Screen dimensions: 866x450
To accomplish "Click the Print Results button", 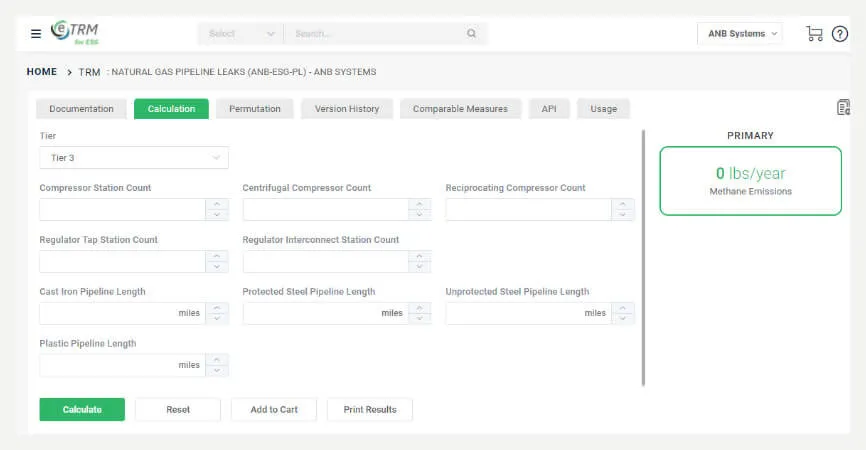I will pyautogui.click(x=369, y=410).
